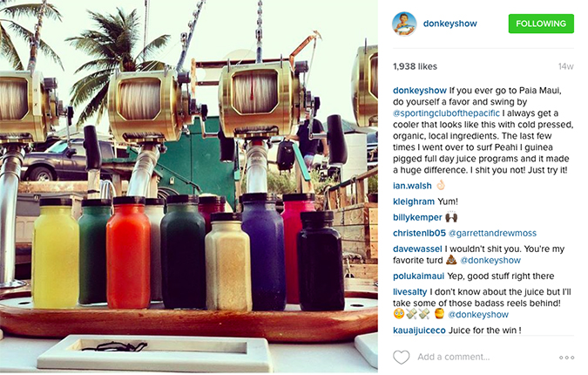Visit kleighram's profile from the comments
588x375 pixels.
414,201
